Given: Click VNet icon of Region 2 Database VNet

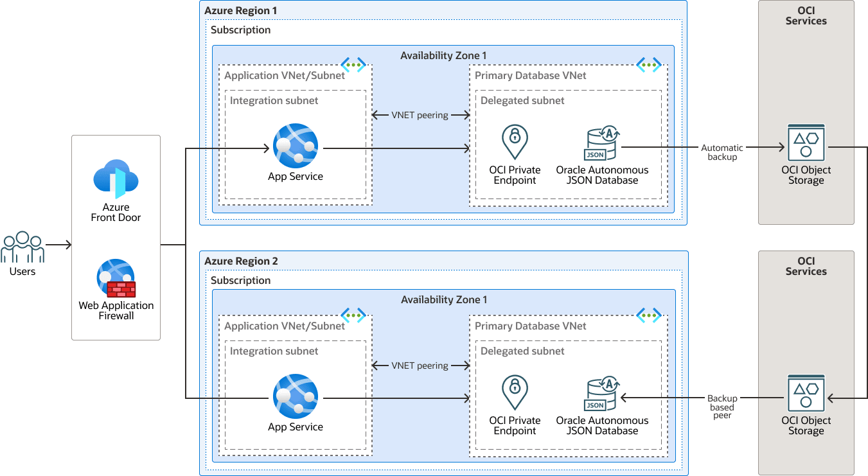Looking at the screenshot, I should pos(649,315).
